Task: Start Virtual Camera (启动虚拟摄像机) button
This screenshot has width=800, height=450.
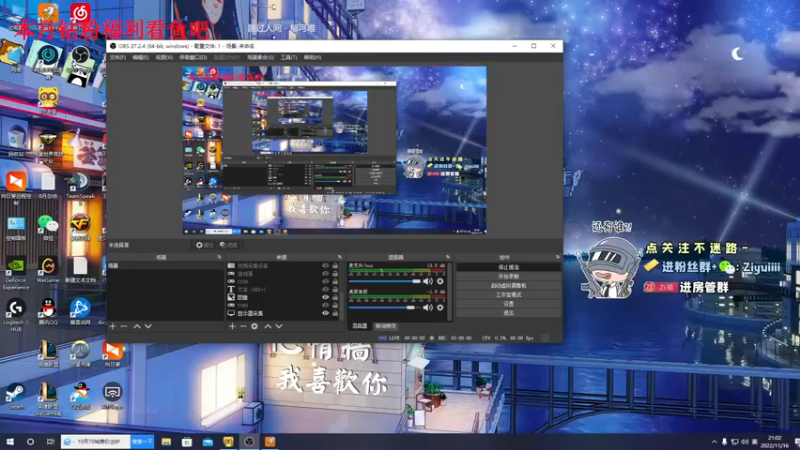Action: pos(508,286)
